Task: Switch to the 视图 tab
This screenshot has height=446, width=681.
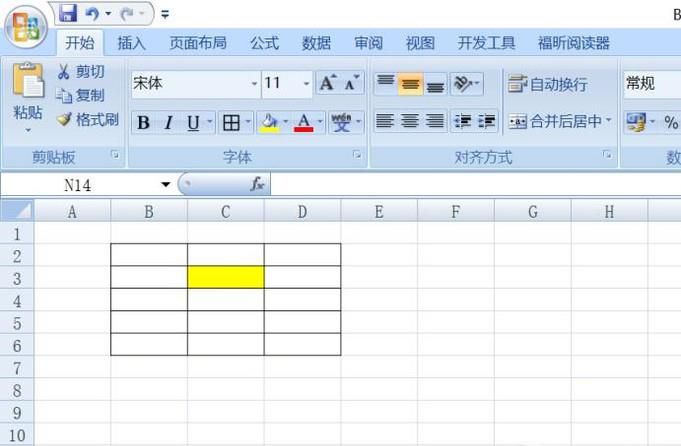Action: (420, 43)
